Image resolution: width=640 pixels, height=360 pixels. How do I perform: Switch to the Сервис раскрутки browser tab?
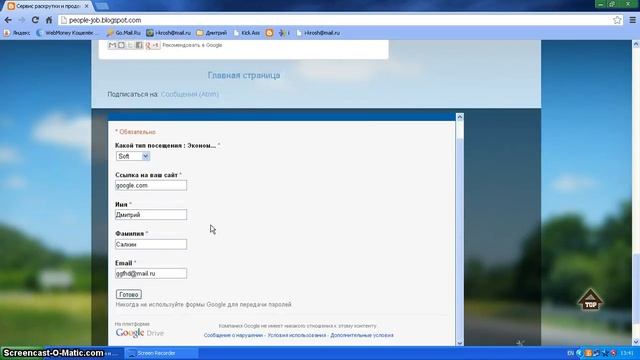[48, 6]
